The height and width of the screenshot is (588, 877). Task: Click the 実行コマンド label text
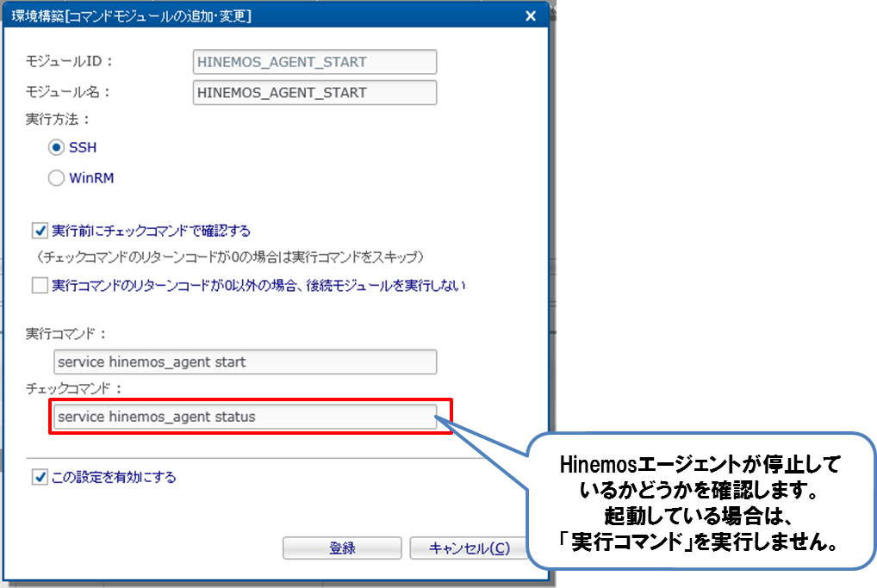coord(66,334)
